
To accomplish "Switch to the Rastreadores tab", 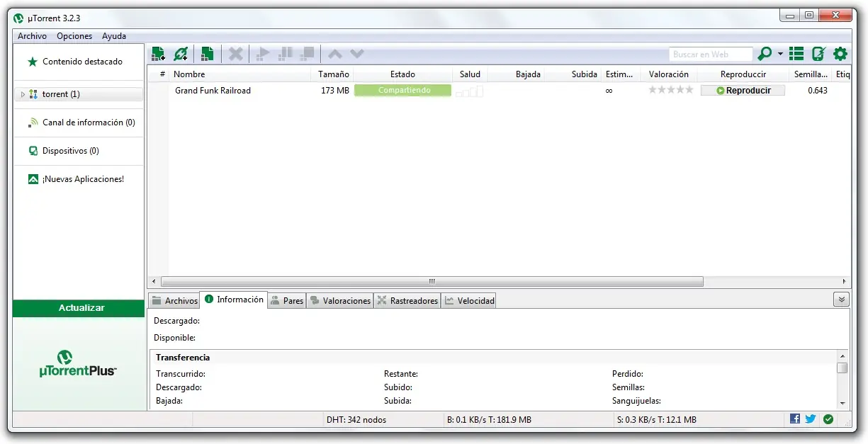I will coord(407,301).
